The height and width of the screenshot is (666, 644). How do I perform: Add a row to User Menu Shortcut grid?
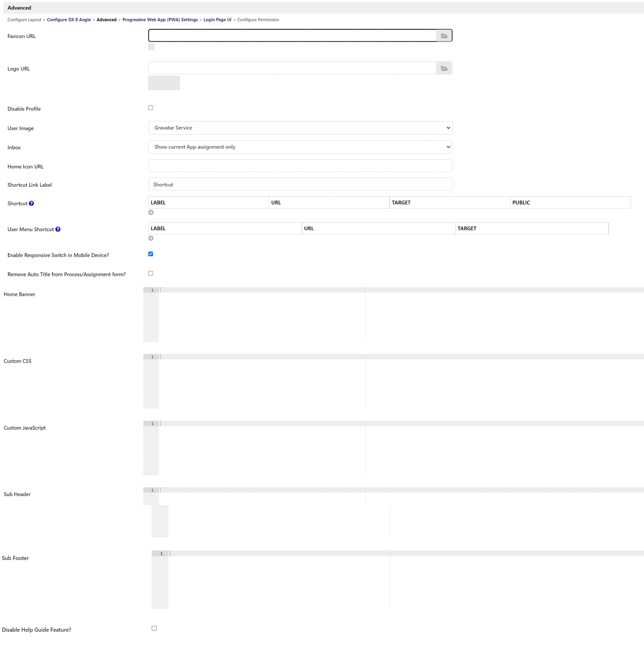(151, 238)
